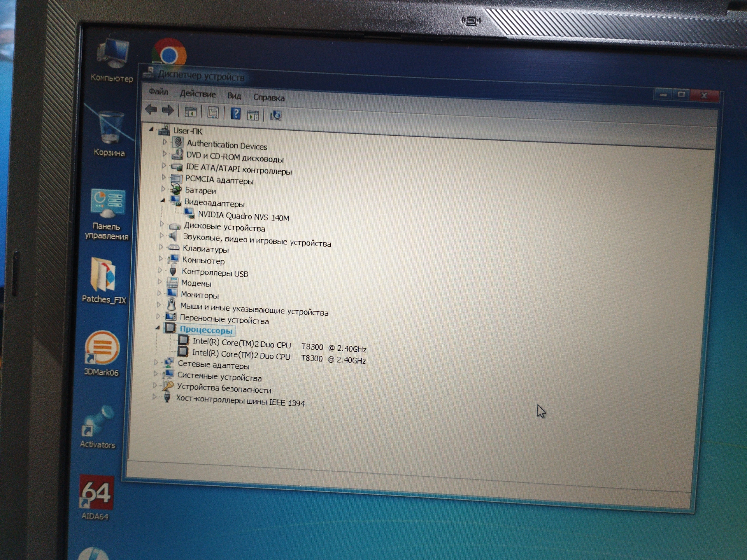This screenshot has width=747, height=560.
Task: Expand the PCMCIA адаптеры node
Action: coord(163,177)
